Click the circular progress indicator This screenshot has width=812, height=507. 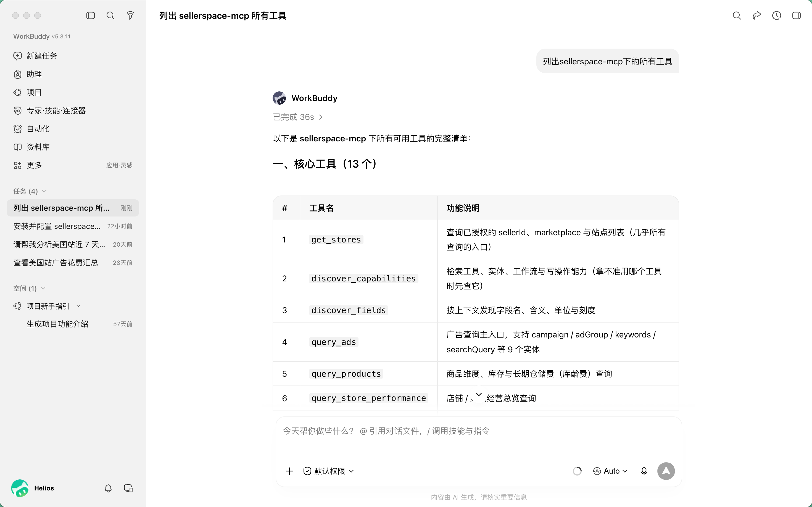(577, 471)
